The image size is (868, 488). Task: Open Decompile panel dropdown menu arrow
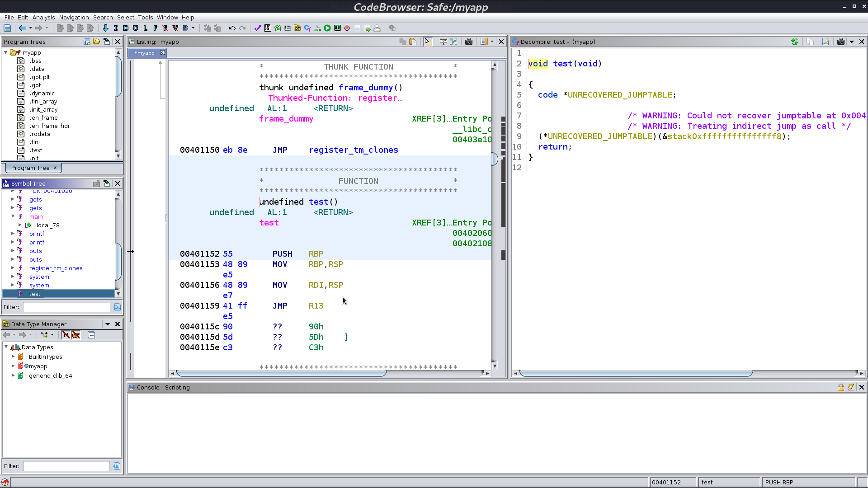(852, 42)
